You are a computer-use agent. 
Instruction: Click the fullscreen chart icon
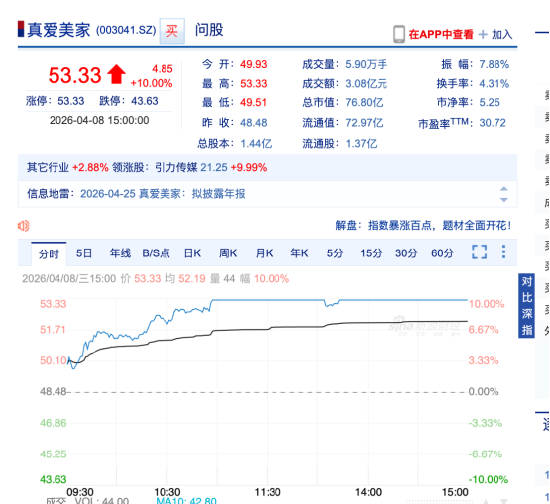pyautogui.click(x=479, y=252)
